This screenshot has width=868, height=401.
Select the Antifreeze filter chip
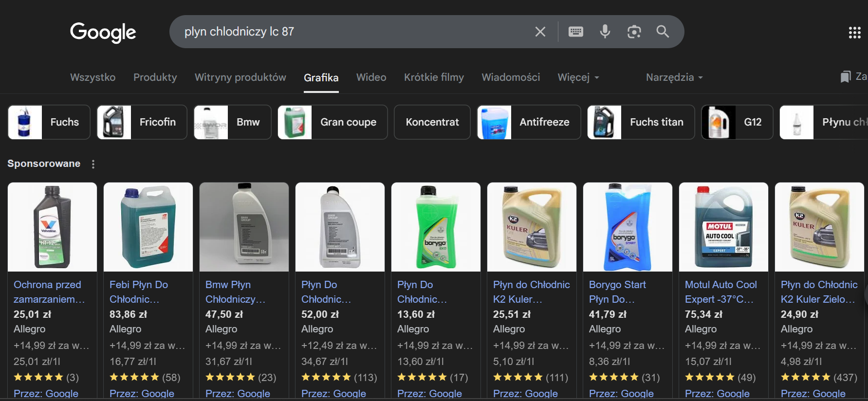click(x=529, y=122)
